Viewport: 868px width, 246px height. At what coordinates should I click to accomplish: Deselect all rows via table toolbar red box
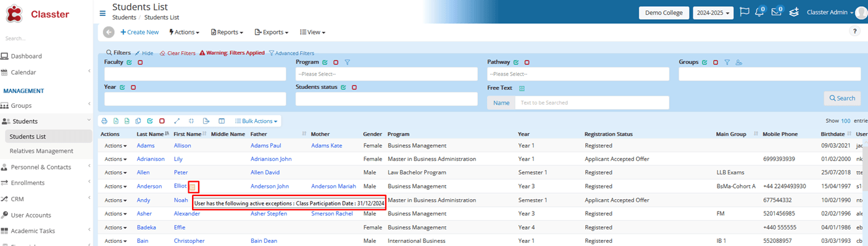pyautogui.click(x=162, y=121)
